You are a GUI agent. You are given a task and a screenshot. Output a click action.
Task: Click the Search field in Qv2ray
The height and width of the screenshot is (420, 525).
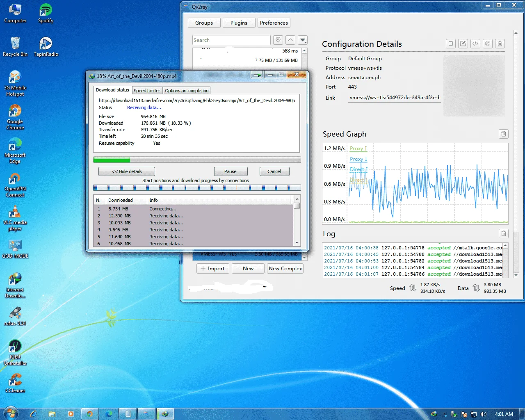pyautogui.click(x=231, y=40)
